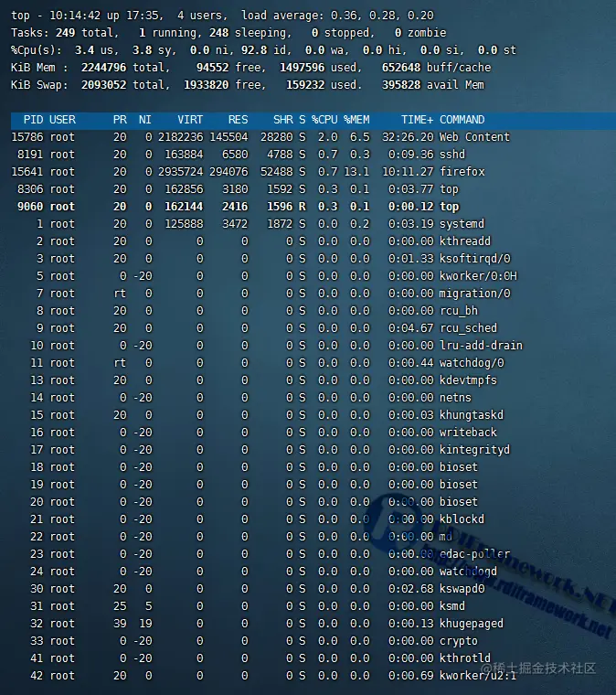The width and height of the screenshot is (616, 695).
Task: Click the USER column header
Action: [62, 120]
